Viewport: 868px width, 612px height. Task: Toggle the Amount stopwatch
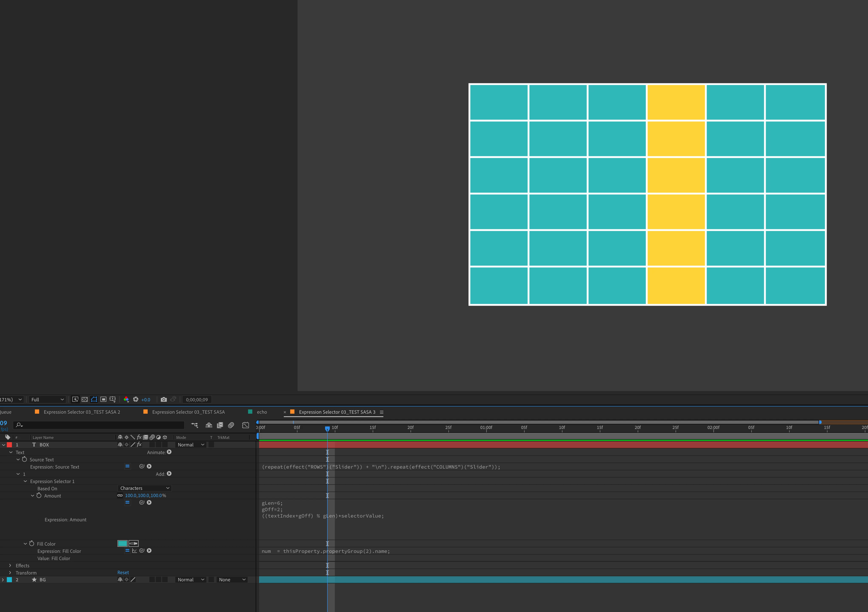pyautogui.click(x=39, y=496)
